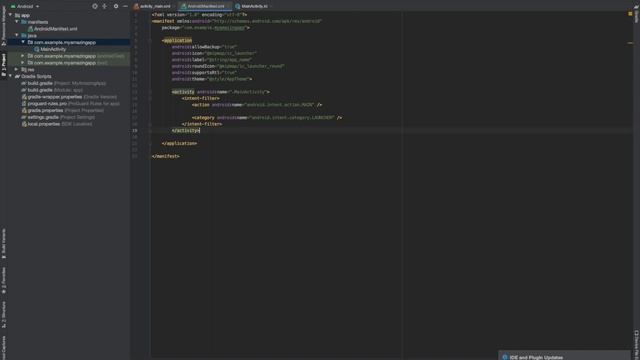Collapse the app module tree arrow
The image size is (640, 360).
11,15
